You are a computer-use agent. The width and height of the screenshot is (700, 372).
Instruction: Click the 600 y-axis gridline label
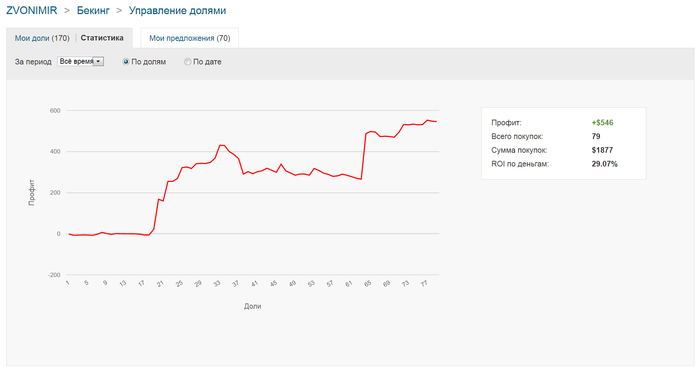pos(55,111)
